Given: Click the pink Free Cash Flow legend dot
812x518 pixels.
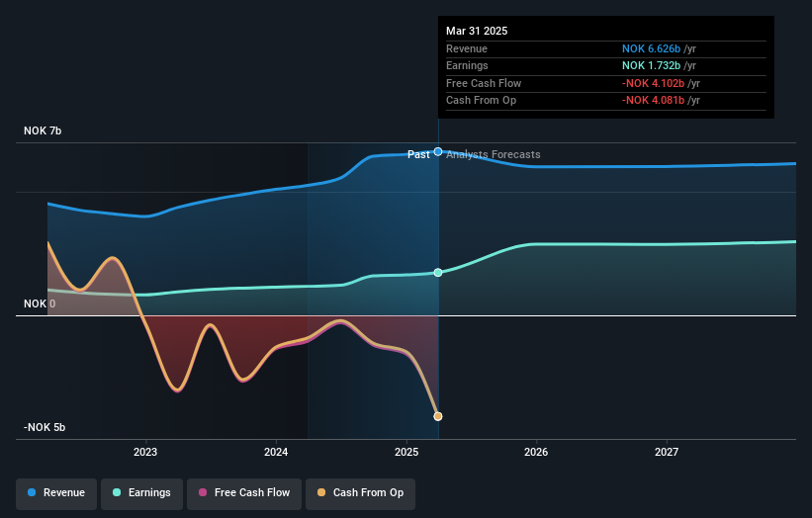Looking at the screenshot, I should click(203, 492).
